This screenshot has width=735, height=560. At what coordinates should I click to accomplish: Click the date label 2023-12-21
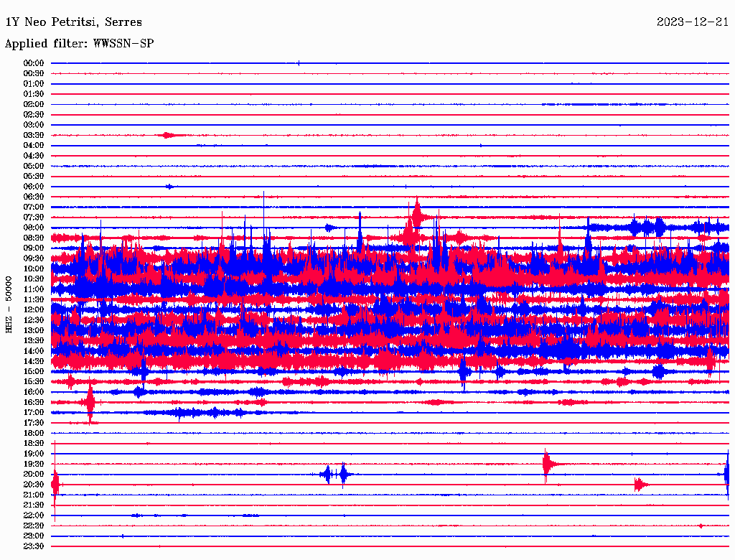(693, 22)
